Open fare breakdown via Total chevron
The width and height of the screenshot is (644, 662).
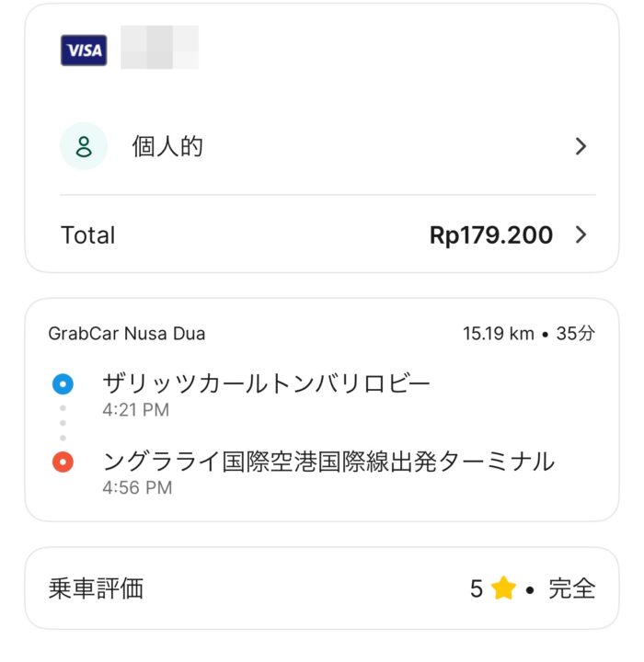point(581,235)
